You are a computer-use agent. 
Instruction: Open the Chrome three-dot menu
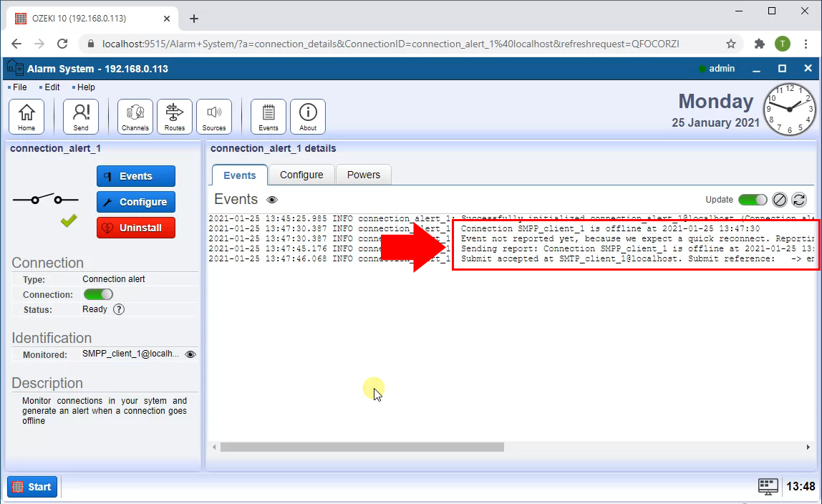coord(806,44)
